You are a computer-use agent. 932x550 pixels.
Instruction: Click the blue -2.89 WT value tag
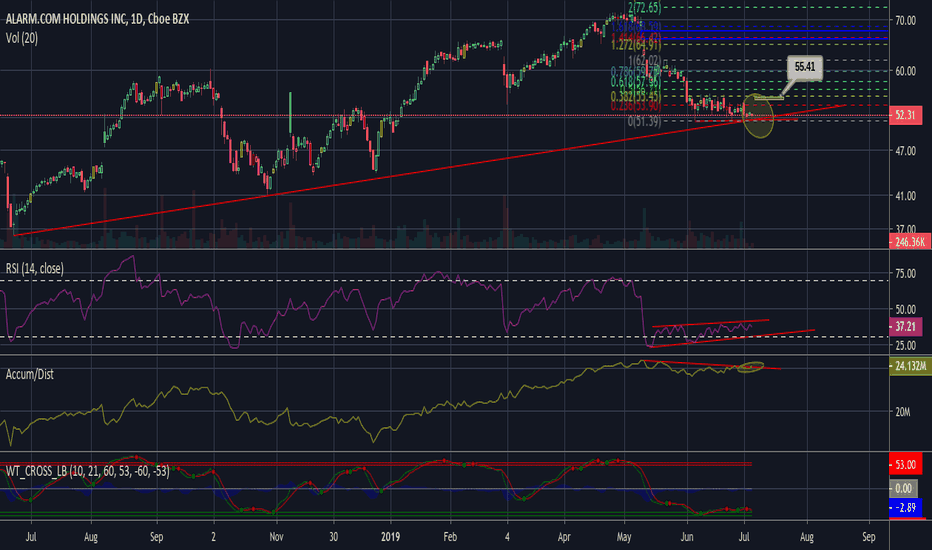(x=905, y=508)
